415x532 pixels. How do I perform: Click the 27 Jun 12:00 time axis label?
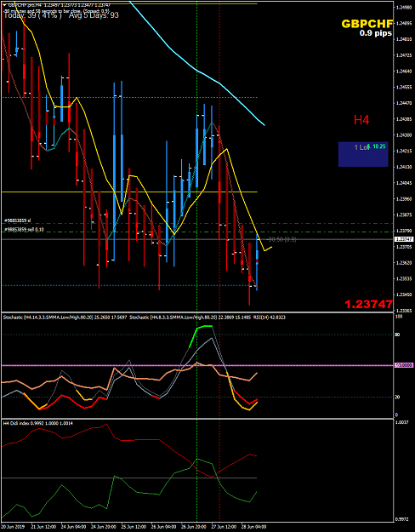pos(225,527)
